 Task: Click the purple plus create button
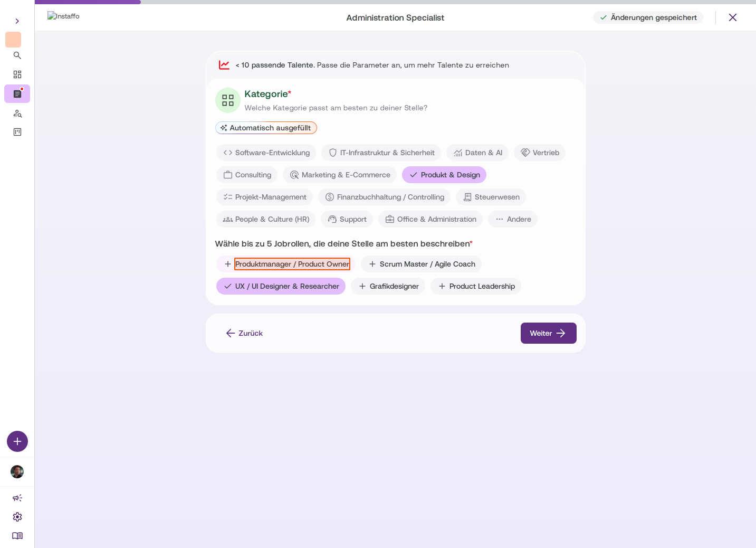17,441
